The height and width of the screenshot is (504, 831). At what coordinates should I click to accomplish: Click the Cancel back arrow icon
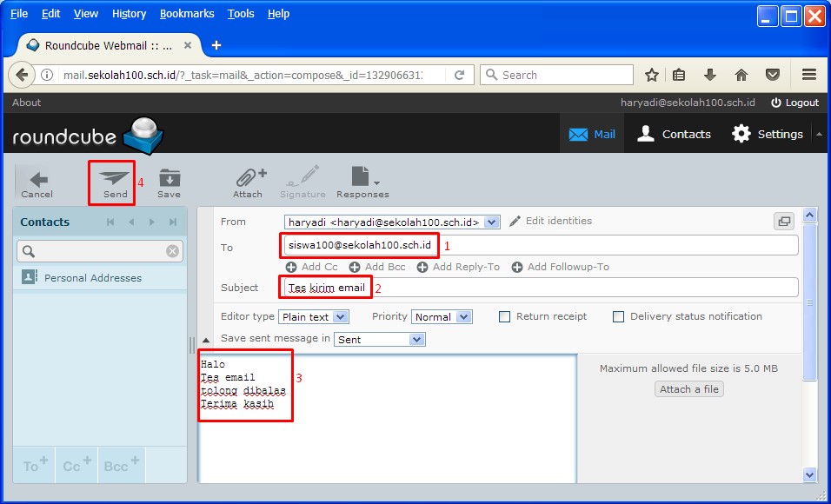pos(37,179)
